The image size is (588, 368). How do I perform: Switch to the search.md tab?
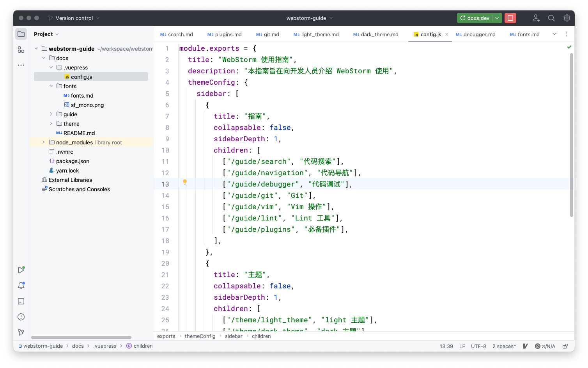pyautogui.click(x=176, y=34)
